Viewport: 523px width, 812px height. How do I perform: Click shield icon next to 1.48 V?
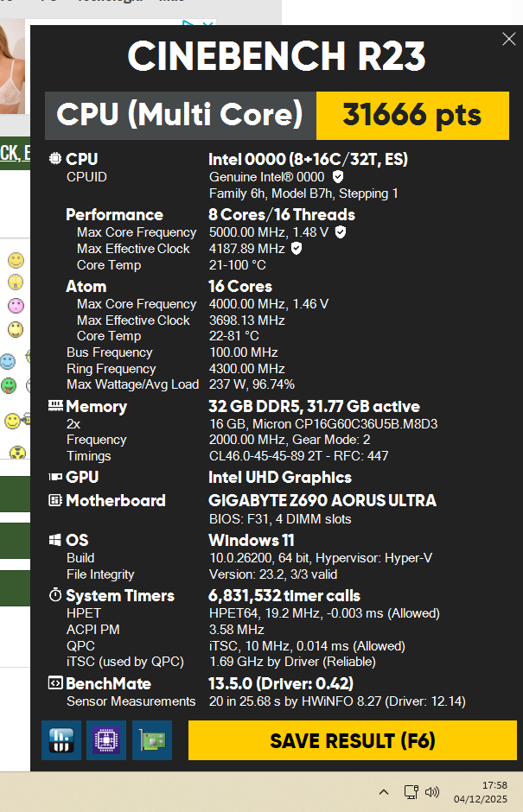click(340, 232)
